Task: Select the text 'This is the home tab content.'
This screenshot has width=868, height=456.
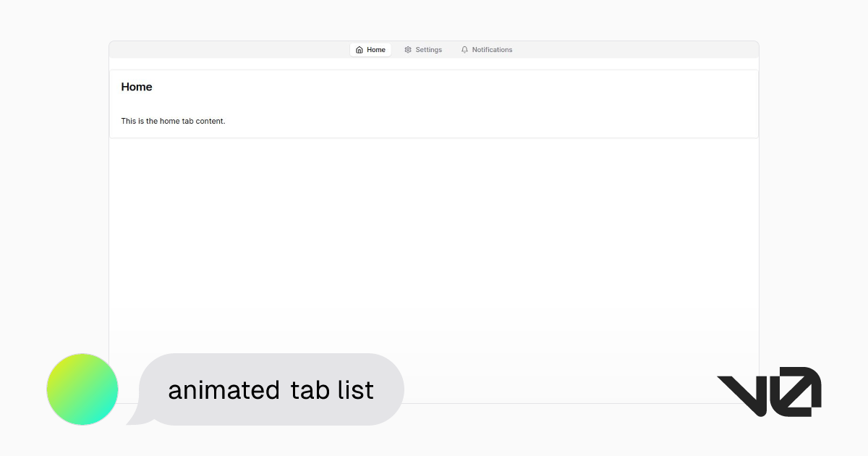Action: point(173,121)
